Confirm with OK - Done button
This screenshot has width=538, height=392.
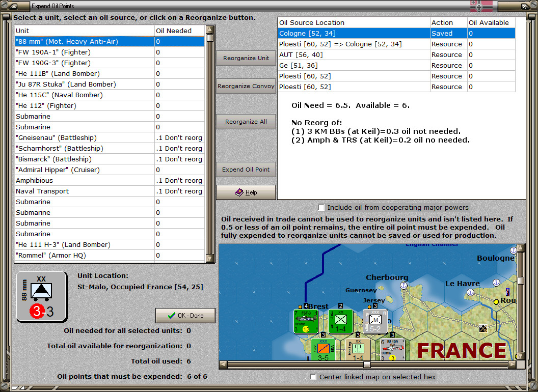coord(185,316)
